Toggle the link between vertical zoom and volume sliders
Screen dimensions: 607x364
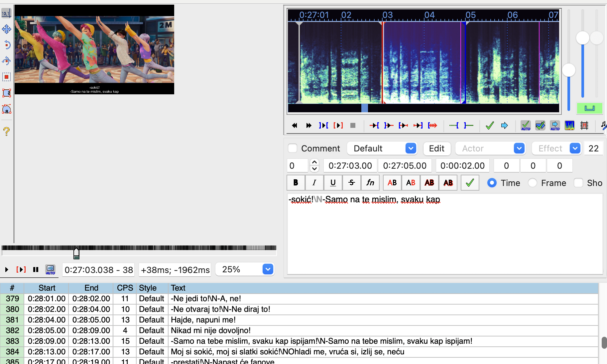point(589,108)
